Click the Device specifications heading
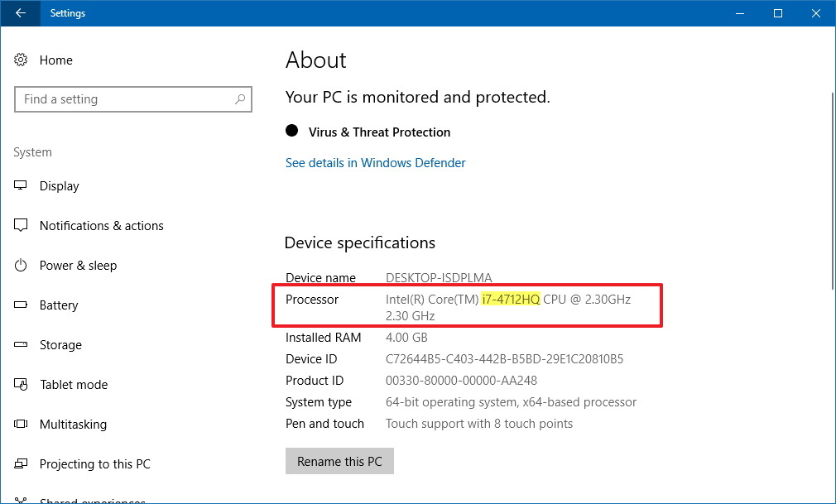The image size is (836, 504). click(x=360, y=243)
